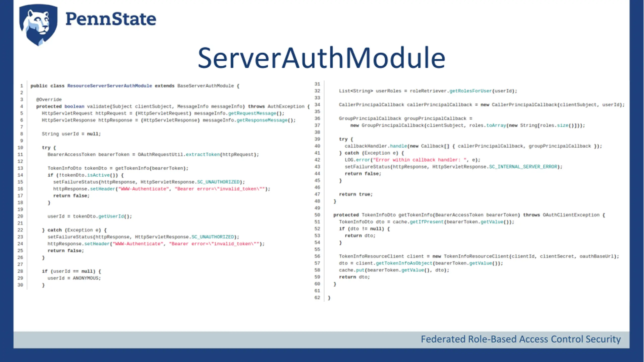644x362 pixels.
Task: Click getUserId call on line 20
Action: pos(111,216)
